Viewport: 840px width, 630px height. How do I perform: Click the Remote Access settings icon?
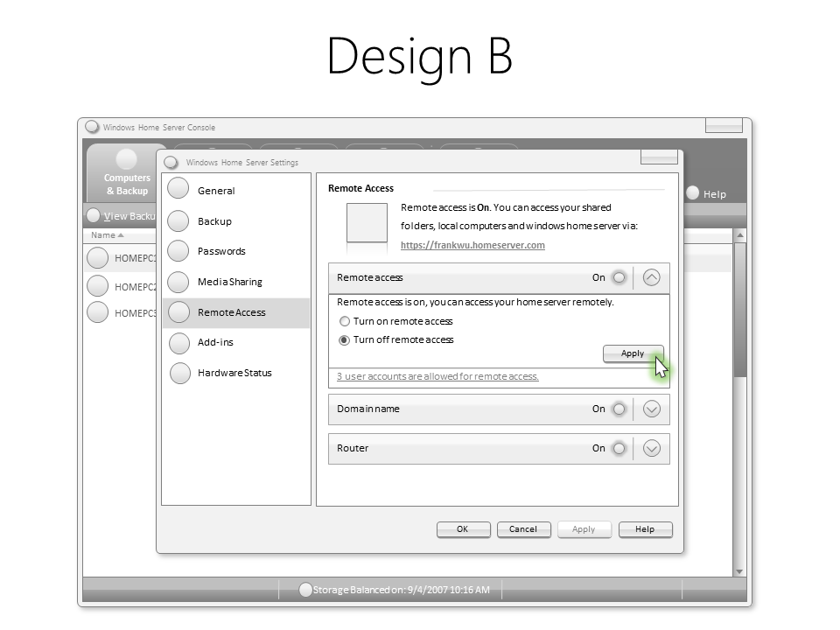pos(178,312)
